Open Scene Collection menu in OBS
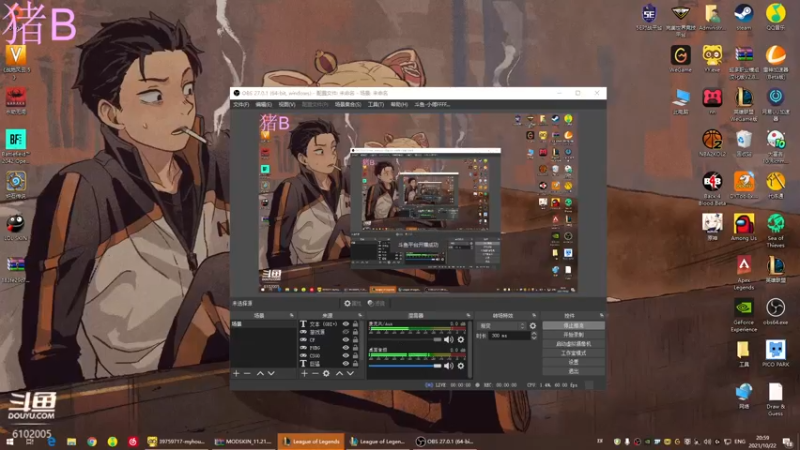The height and width of the screenshot is (450, 800). click(x=348, y=105)
